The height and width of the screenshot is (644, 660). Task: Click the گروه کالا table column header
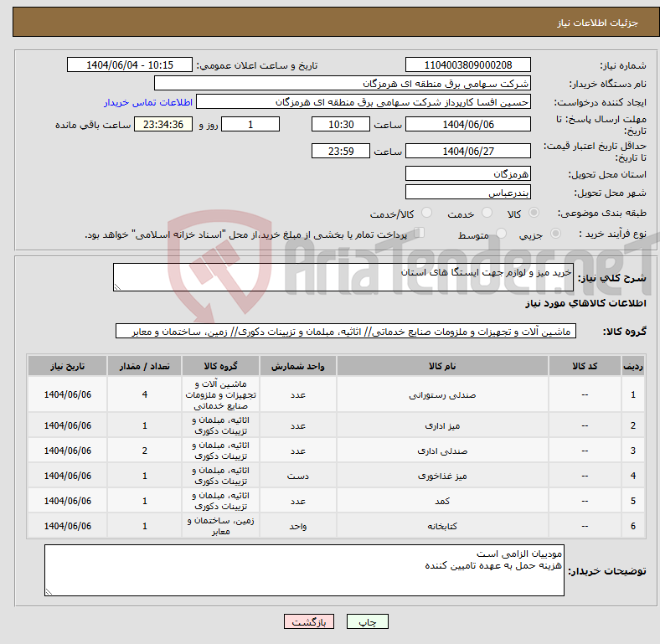(x=220, y=366)
